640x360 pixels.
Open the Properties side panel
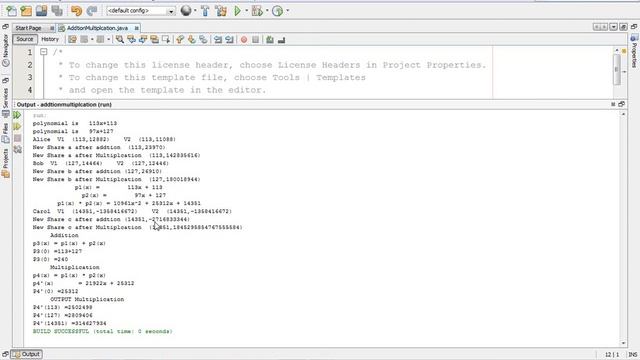[634, 51]
